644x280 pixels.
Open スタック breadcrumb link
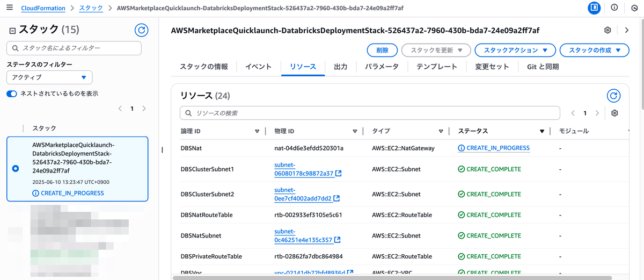(92, 8)
